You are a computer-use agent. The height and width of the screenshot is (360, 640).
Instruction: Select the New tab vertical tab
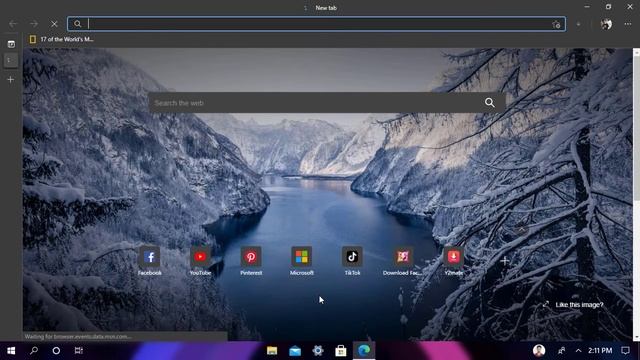pyautogui.click(x=11, y=60)
